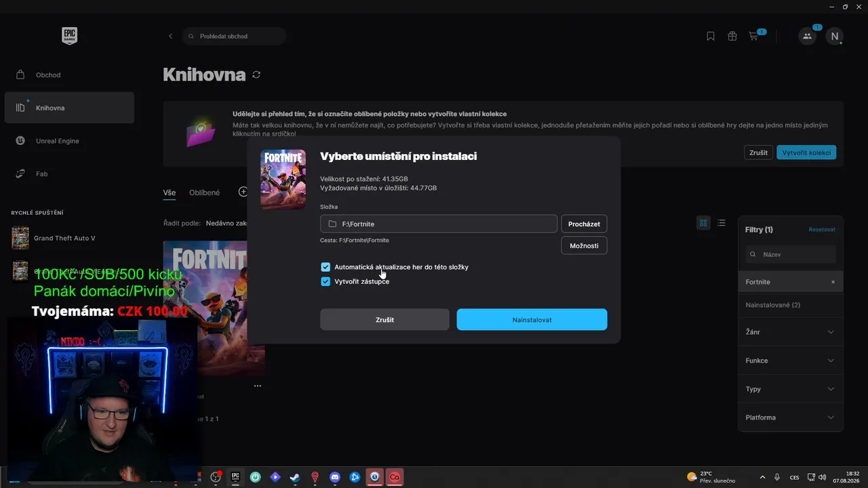
Task: Open Discord from the taskbar
Action: pos(334,477)
